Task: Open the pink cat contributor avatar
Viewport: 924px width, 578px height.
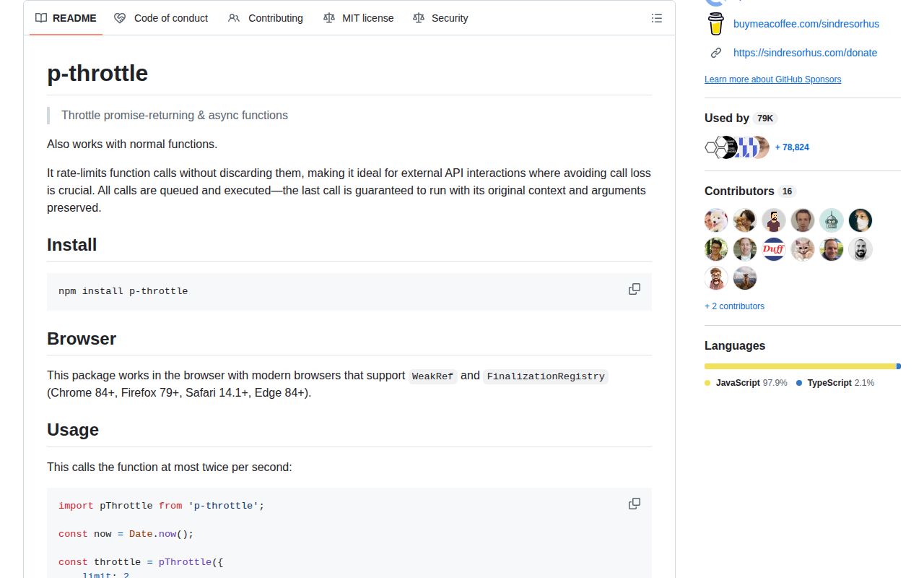Action: coord(803,249)
